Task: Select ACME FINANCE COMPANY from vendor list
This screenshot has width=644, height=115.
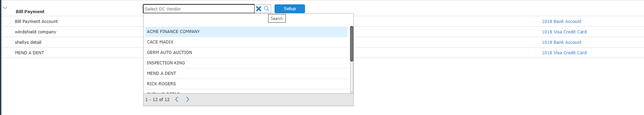Action: click(x=246, y=32)
